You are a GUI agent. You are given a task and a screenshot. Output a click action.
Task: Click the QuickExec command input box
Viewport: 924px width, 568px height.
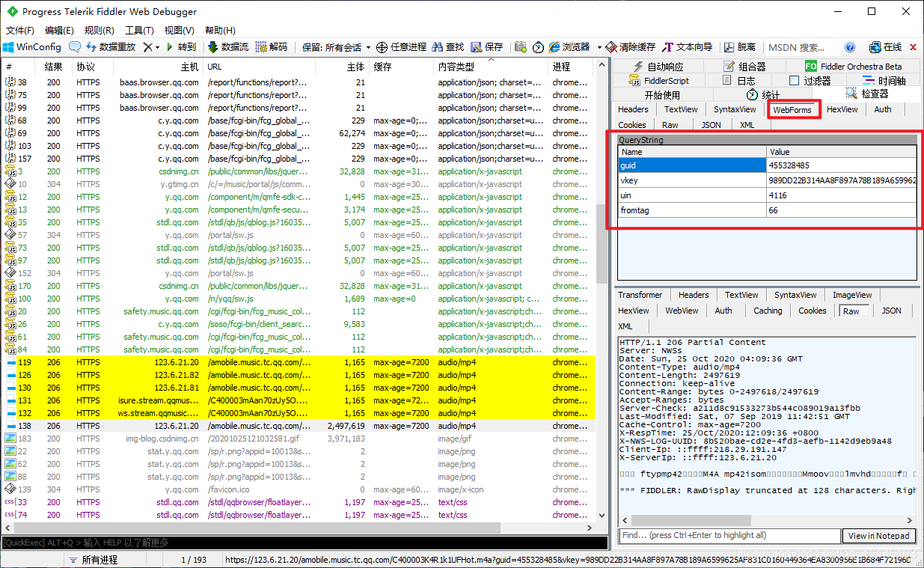(303, 543)
